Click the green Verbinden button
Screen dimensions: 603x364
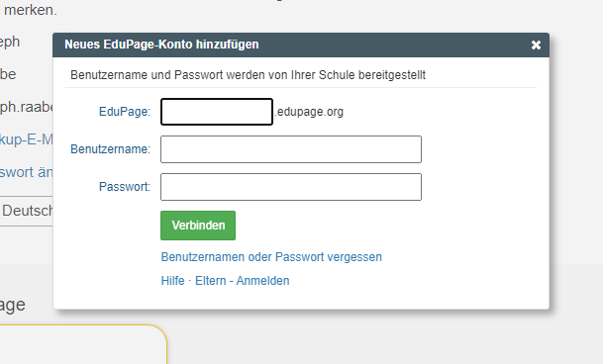(x=198, y=226)
